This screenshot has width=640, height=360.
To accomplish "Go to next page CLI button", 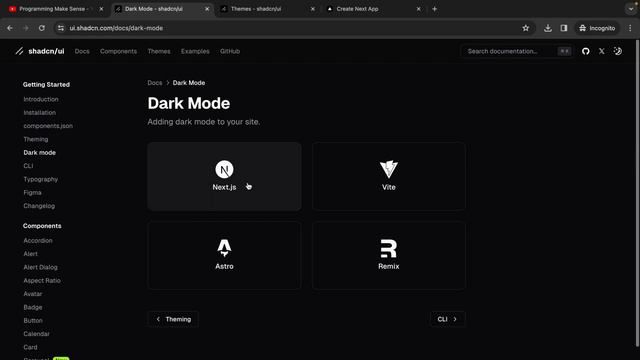I will click(x=447, y=319).
